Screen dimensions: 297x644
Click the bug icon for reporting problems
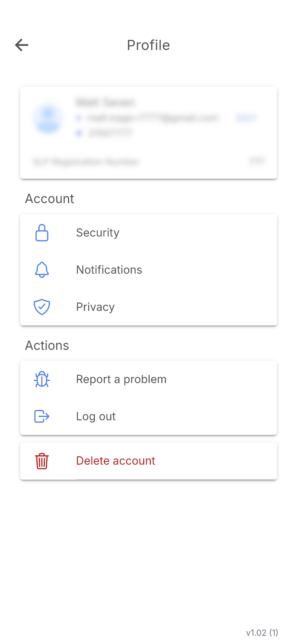[x=42, y=379]
